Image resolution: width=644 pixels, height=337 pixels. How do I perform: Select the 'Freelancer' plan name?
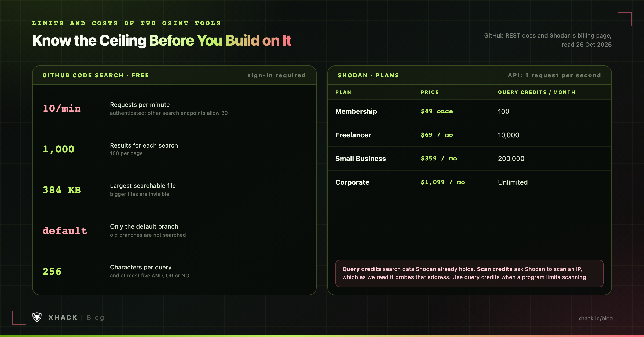pos(353,135)
